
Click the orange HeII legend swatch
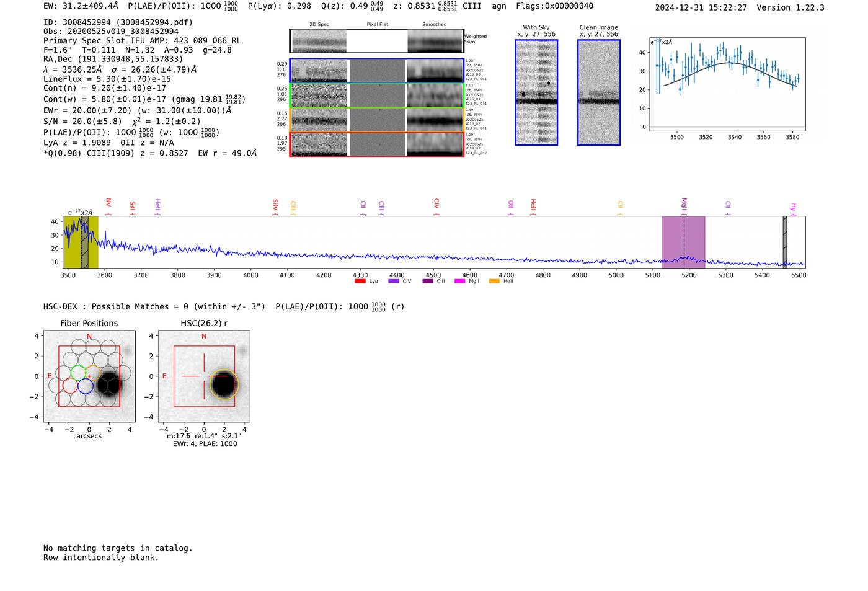[x=494, y=281]
